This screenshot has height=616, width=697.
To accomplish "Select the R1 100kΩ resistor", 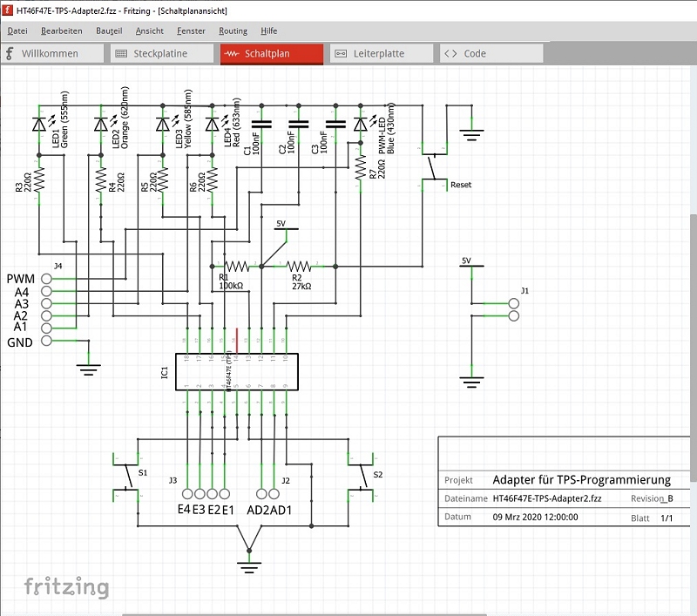I will [237, 266].
